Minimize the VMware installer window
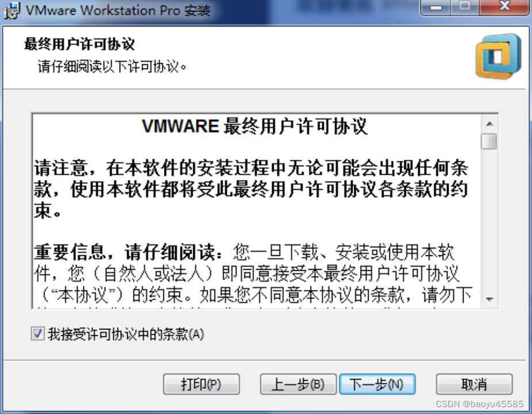The width and height of the screenshot is (532, 414). 435,7
